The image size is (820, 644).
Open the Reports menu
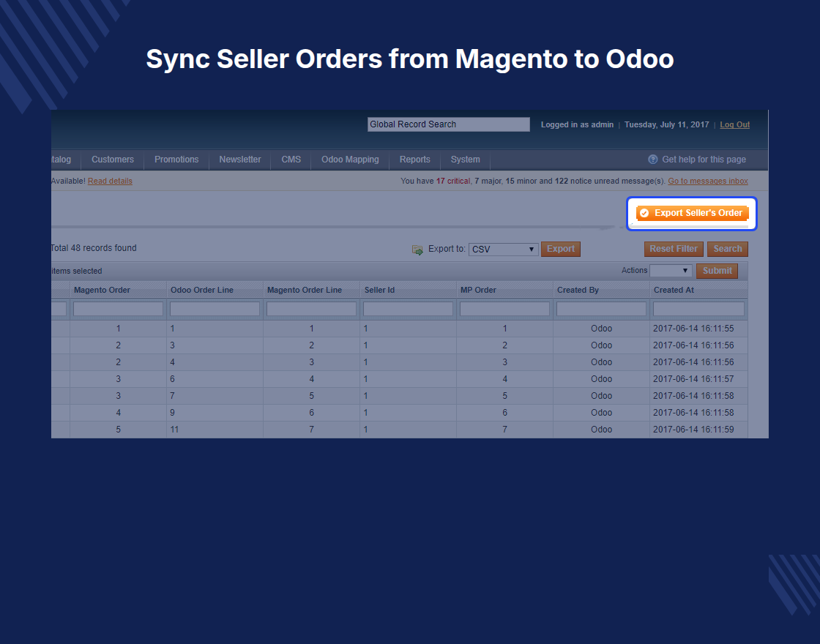coord(414,160)
